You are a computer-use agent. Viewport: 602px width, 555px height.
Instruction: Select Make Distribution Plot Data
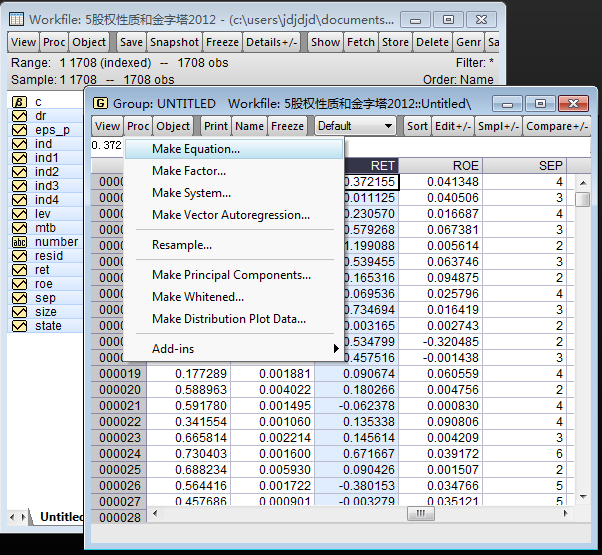234,319
